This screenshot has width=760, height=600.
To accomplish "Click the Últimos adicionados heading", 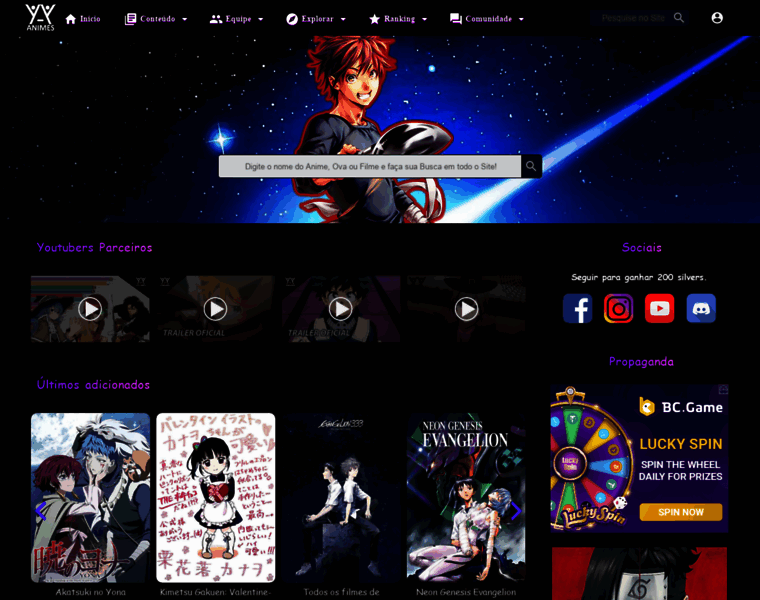I will [x=94, y=384].
